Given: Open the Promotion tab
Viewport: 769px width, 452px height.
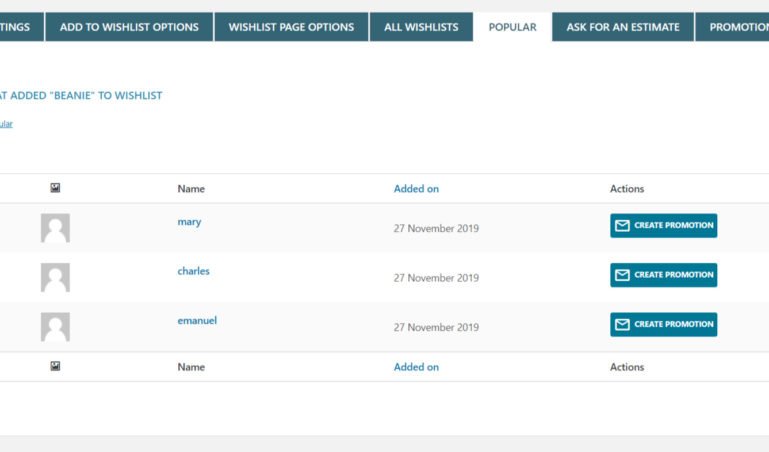Looking at the screenshot, I should point(732,27).
